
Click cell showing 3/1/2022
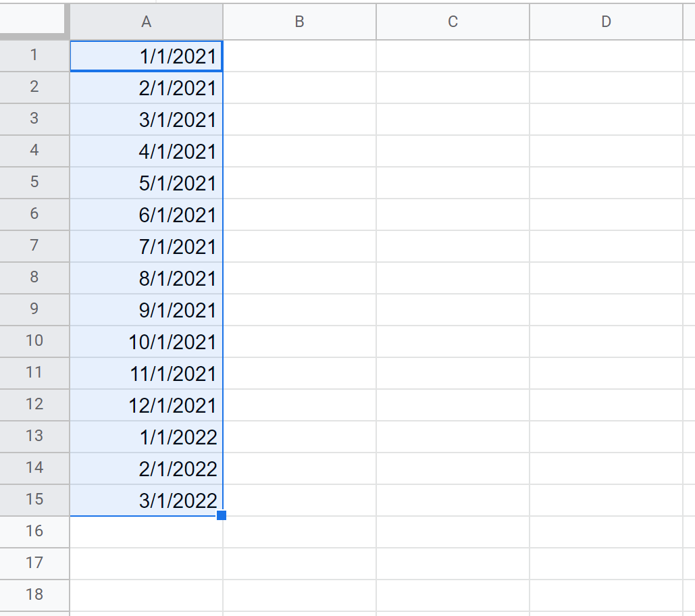point(147,500)
